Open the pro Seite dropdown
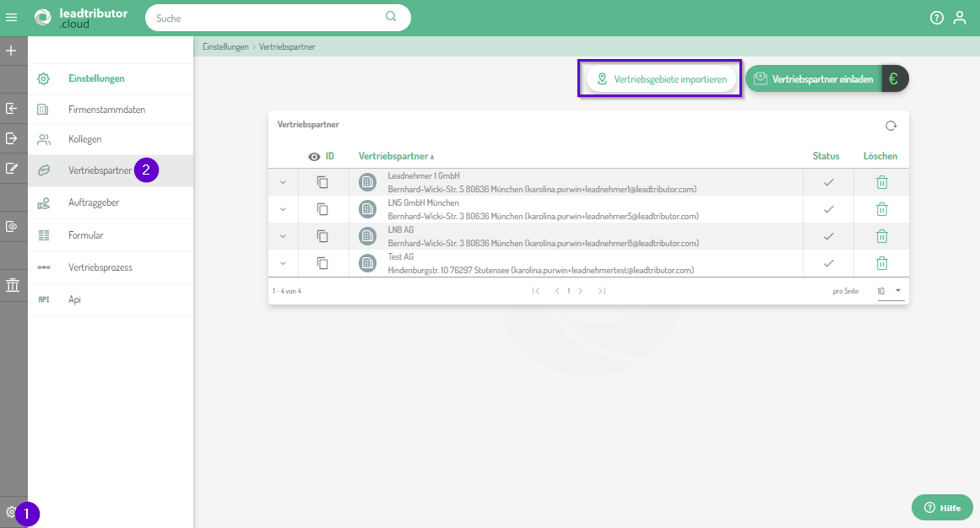The image size is (980, 528). click(889, 291)
